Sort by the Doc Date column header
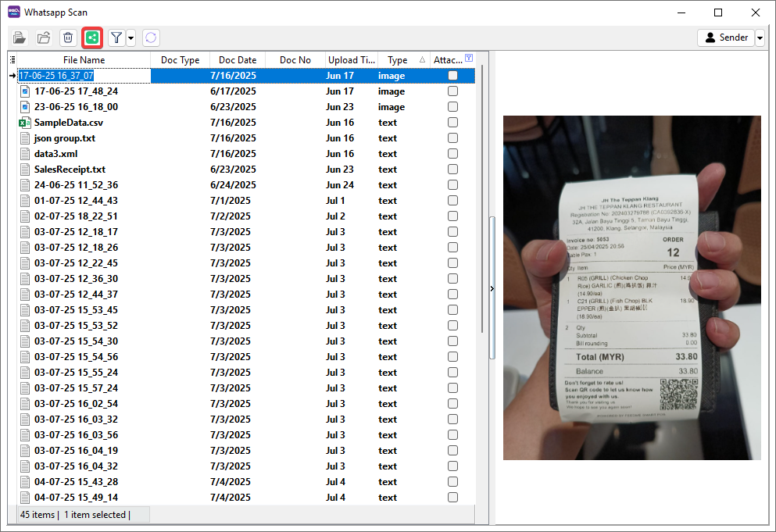776x532 pixels. (238, 60)
